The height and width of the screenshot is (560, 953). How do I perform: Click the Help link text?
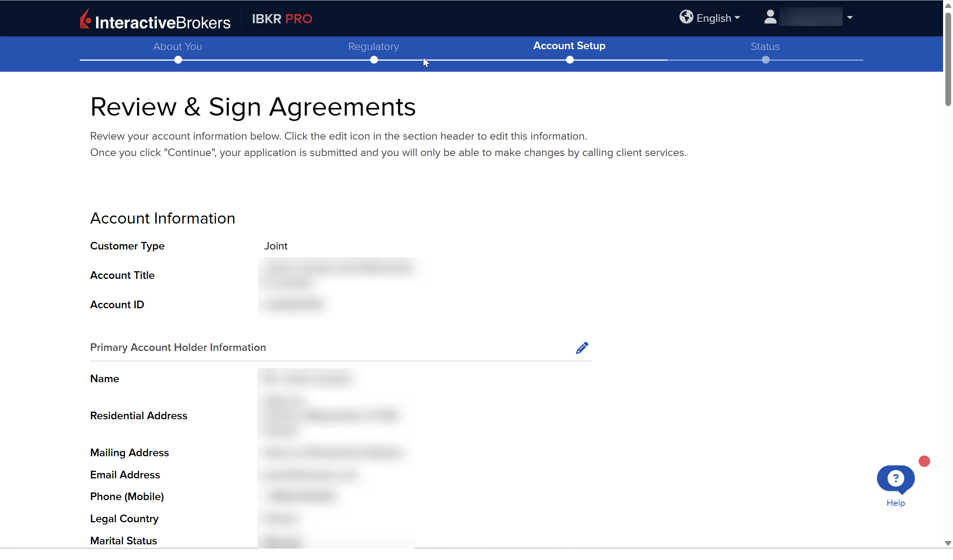895,503
